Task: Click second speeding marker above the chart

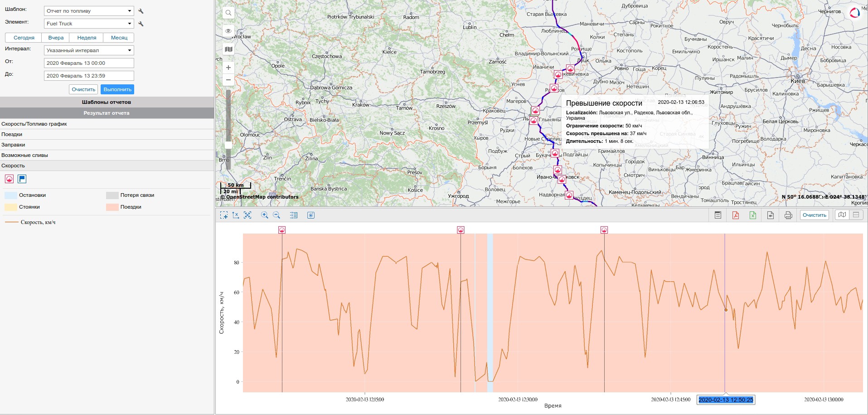Action: [461, 230]
